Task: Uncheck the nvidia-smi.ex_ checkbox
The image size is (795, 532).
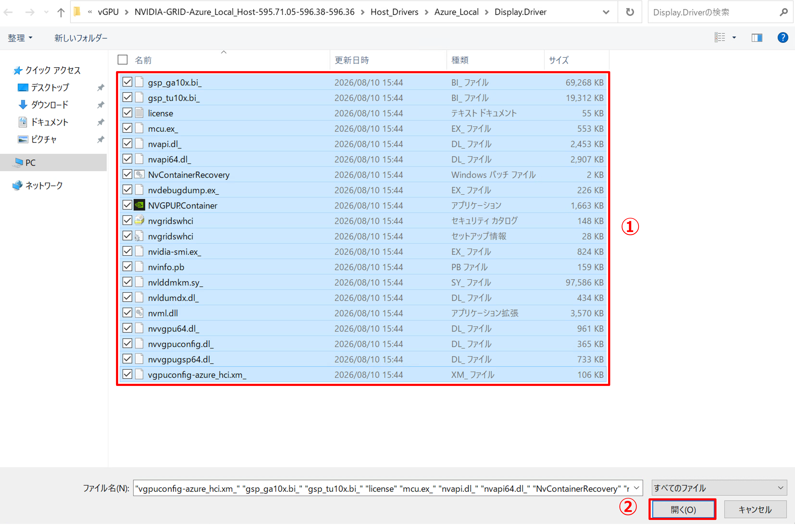Action: pyautogui.click(x=127, y=251)
